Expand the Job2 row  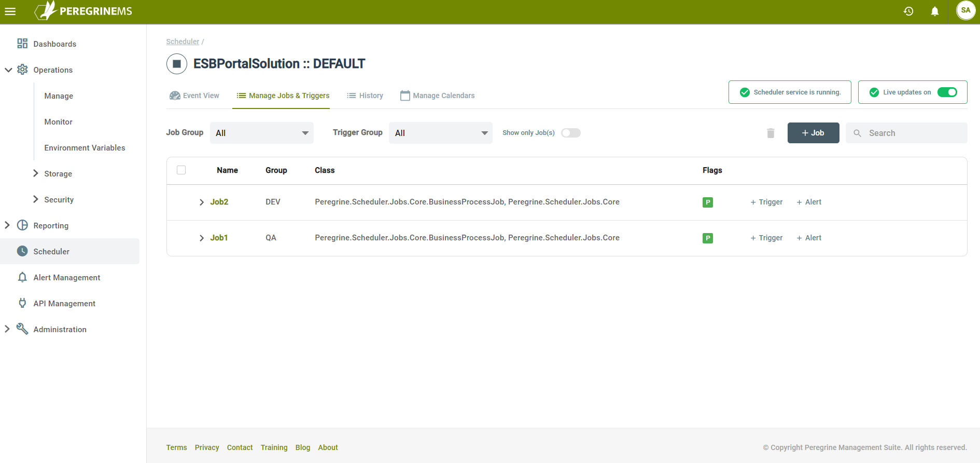point(202,202)
